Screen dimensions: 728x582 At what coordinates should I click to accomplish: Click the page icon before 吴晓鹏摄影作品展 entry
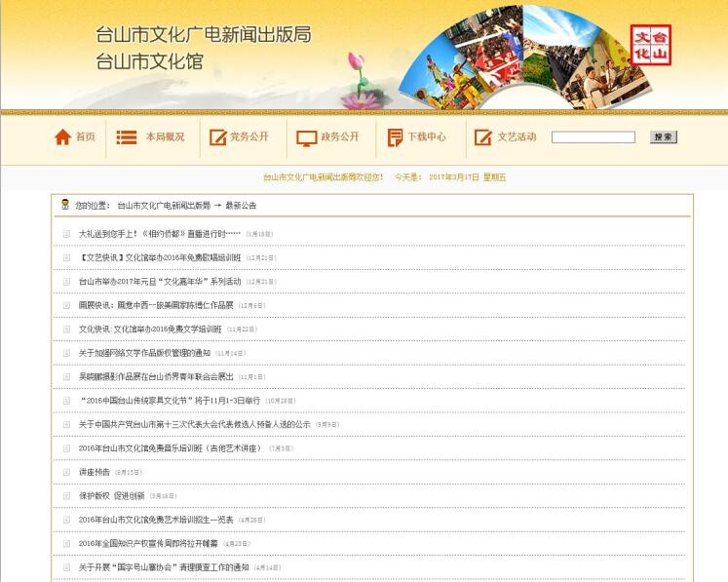coord(66,377)
